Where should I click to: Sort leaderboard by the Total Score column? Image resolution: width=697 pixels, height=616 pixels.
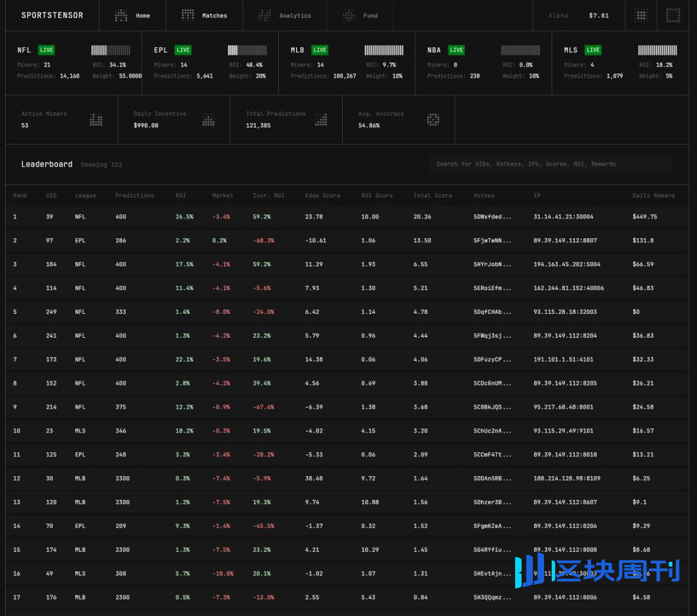pos(432,196)
